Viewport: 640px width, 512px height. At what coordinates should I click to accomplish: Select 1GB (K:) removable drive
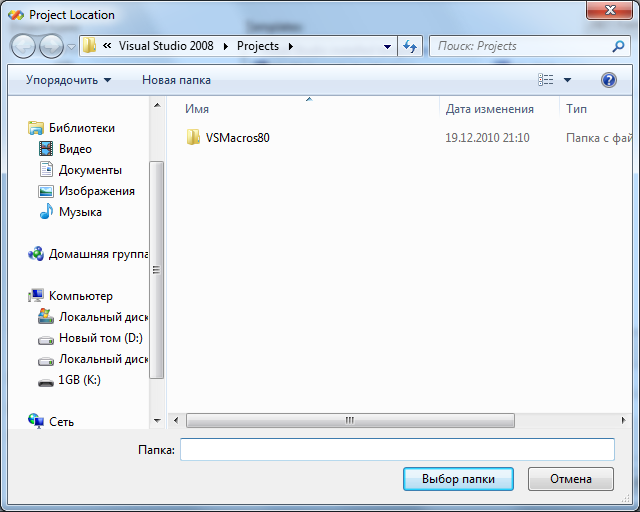[x=79, y=380]
